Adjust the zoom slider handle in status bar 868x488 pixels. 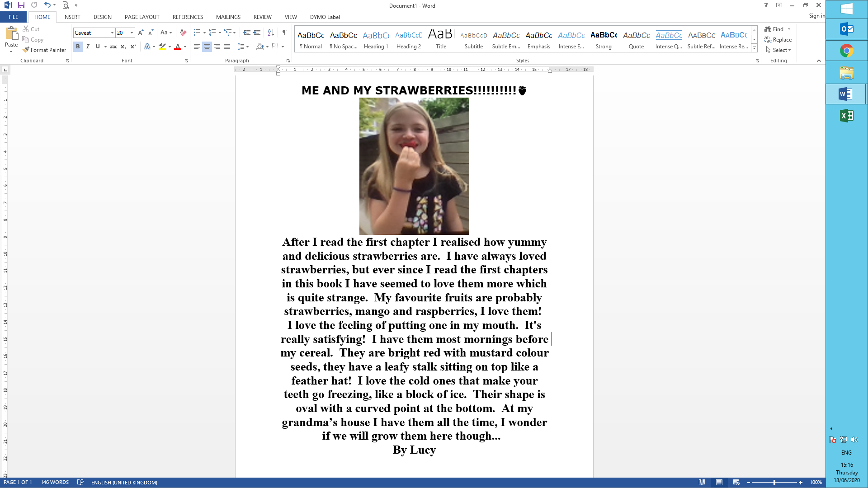(774, 482)
